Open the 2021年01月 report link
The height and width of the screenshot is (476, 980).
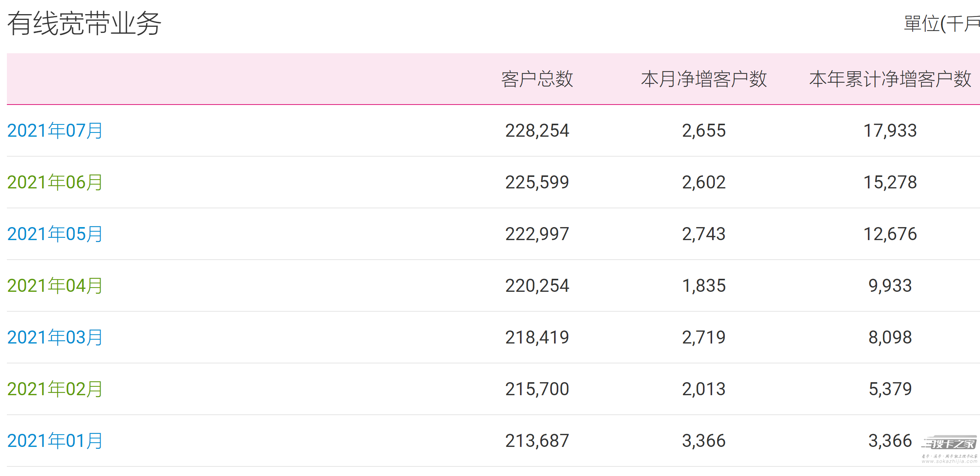[x=55, y=441]
